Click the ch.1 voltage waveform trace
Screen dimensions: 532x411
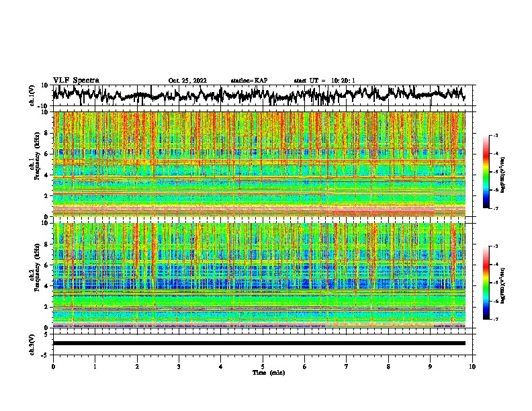(x=259, y=95)
